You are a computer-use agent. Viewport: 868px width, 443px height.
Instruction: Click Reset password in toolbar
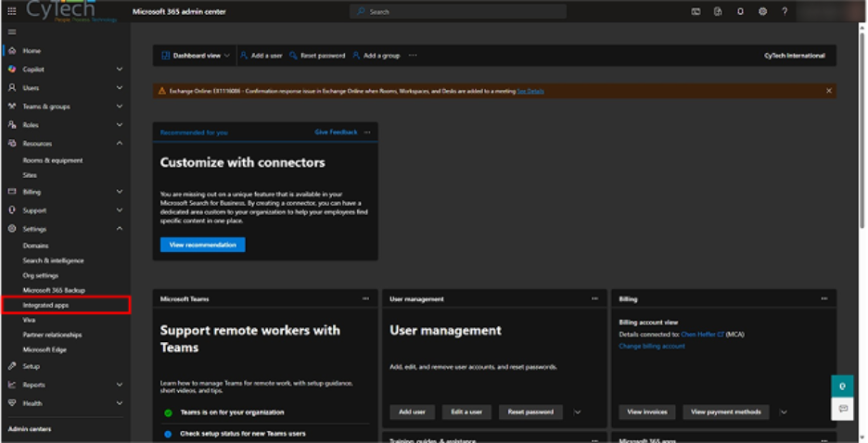point(317,56)
